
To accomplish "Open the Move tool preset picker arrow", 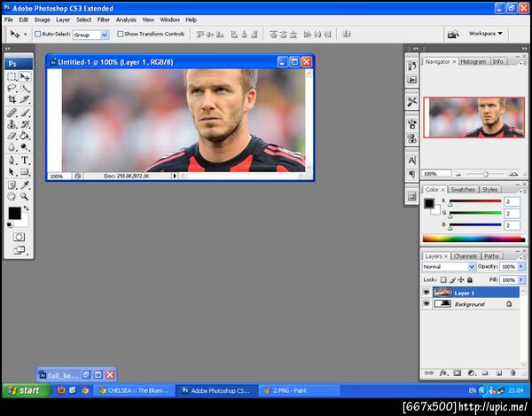I will (x=25, y=35).
